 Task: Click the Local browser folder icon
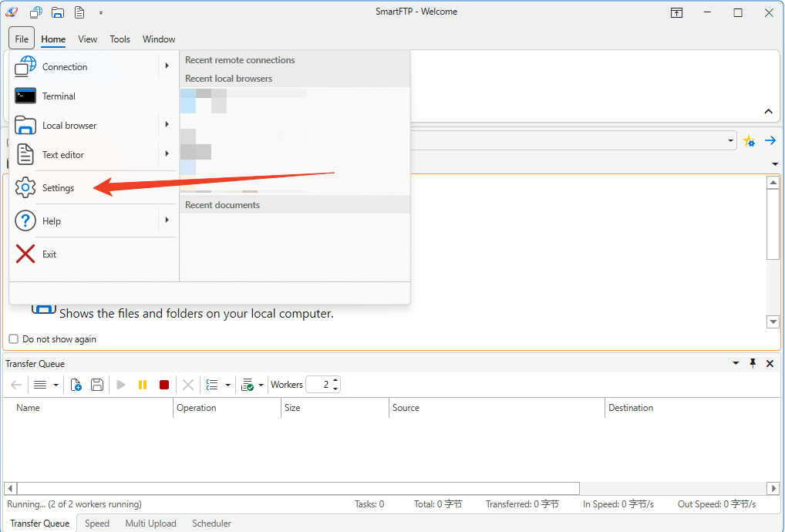[x=25, y=125]
